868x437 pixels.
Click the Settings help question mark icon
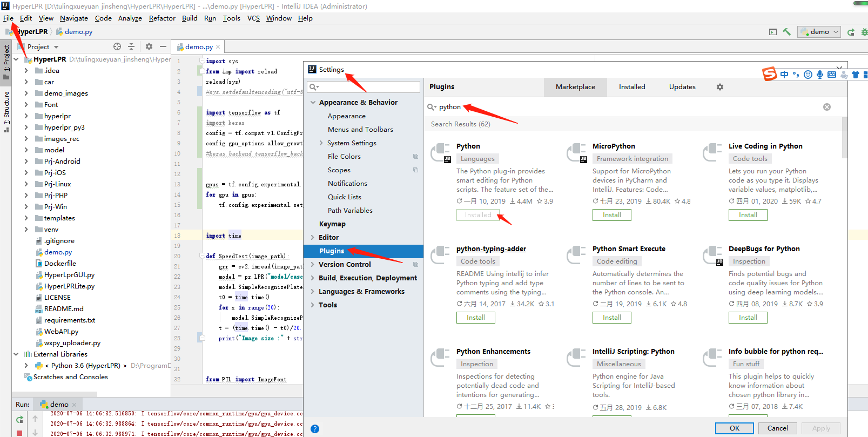click(315, 429)
